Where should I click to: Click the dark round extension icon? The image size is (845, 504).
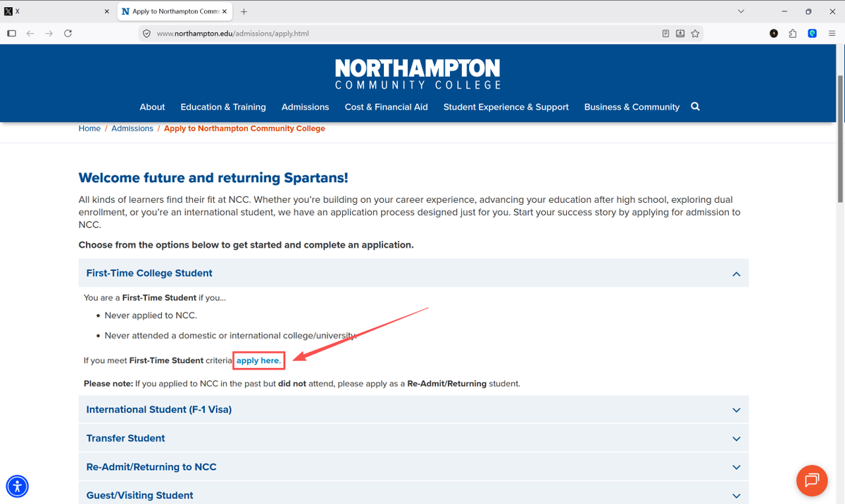(774, 33)
